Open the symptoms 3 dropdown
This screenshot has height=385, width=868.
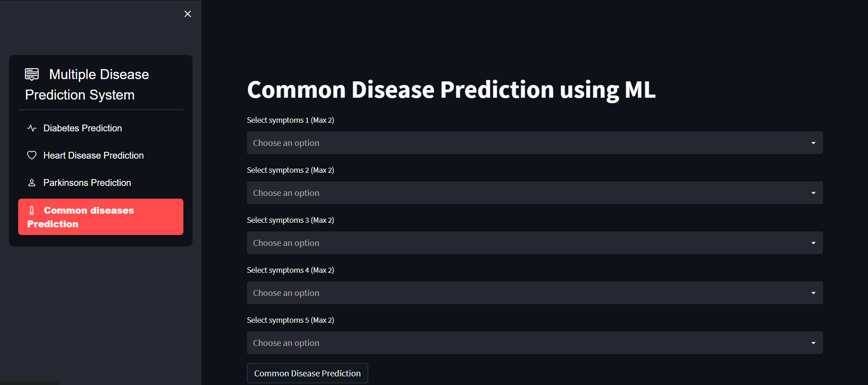[x=527, y=243]
